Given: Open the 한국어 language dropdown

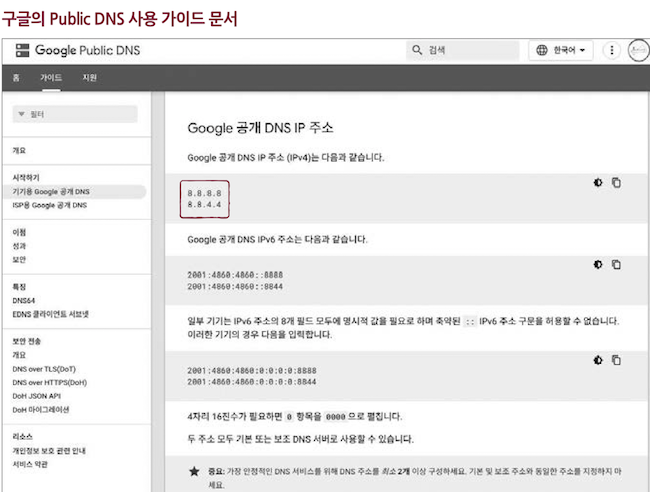Looking at the screenshot, I should click(560, 50).
